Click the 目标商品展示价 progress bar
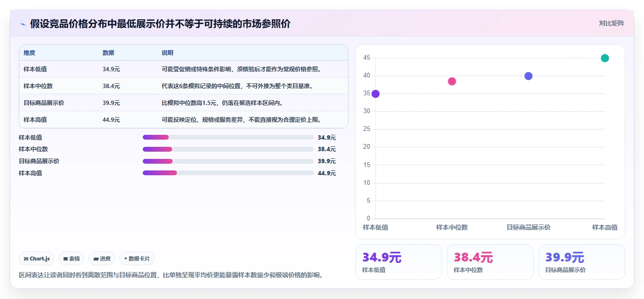Image resolution: width=644 pixels, height=299 pixels. pyautogui.click(x=228, y=161)
